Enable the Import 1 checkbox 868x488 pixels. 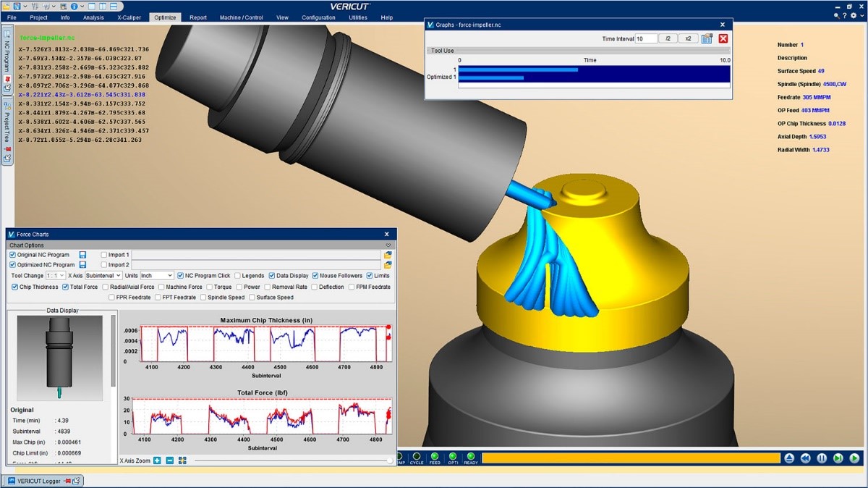click(x=104, y=255)
